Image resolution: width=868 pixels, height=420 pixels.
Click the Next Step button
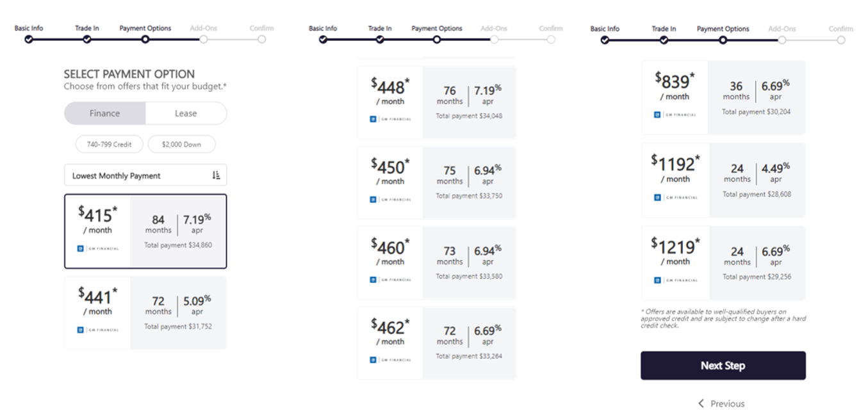723,366
